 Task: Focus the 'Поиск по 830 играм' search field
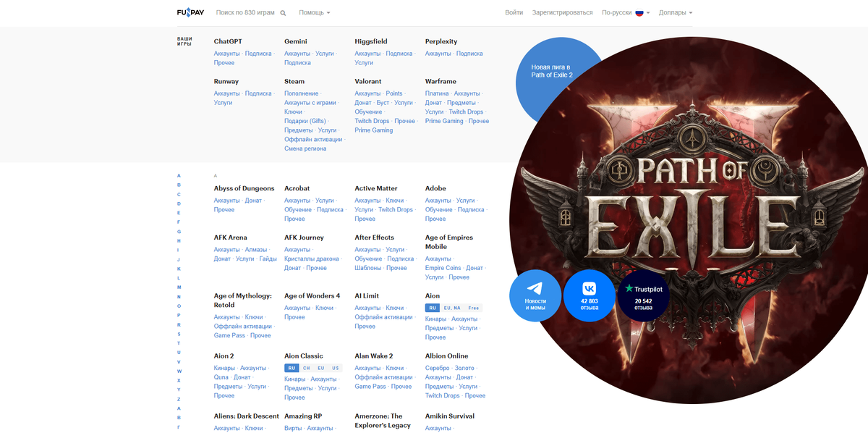246,12
